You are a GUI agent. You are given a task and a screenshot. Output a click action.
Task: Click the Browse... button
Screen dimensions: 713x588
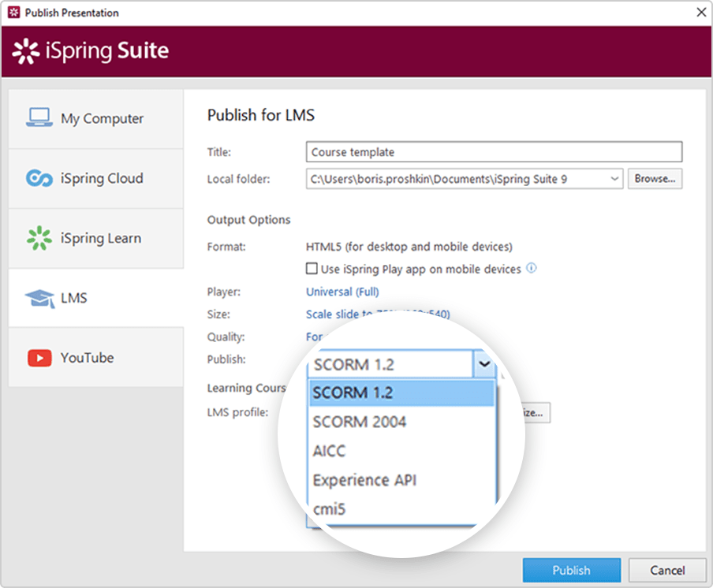click(x=655, y=179)
